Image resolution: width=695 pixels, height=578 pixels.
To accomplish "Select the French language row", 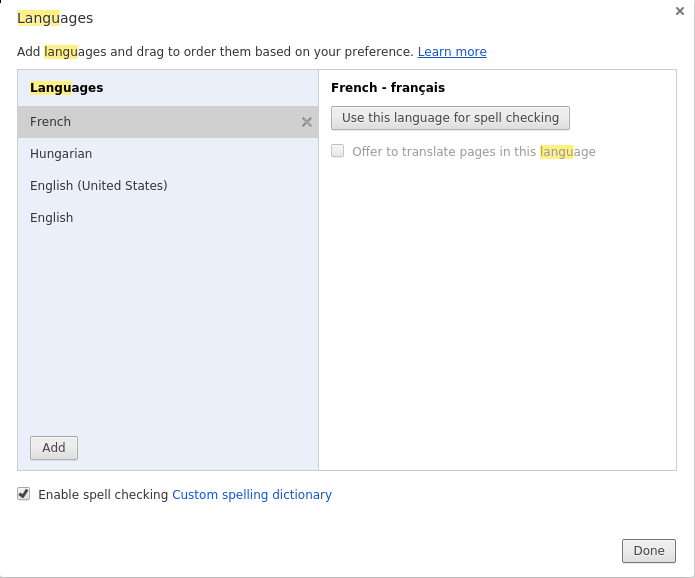I will pos(168,122).
